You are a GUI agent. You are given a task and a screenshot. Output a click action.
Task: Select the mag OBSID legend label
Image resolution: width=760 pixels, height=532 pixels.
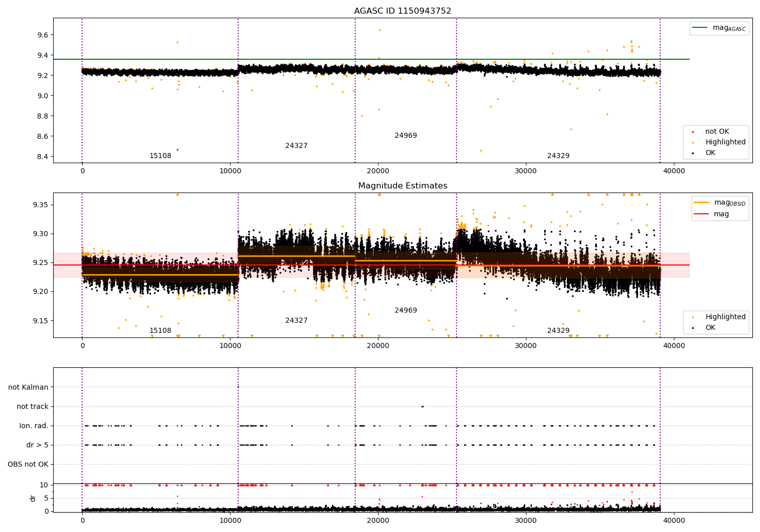[x=730, y=203]
